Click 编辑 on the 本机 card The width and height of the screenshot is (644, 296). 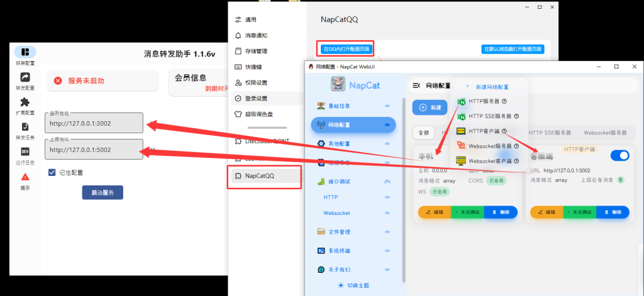click(435, 212)
